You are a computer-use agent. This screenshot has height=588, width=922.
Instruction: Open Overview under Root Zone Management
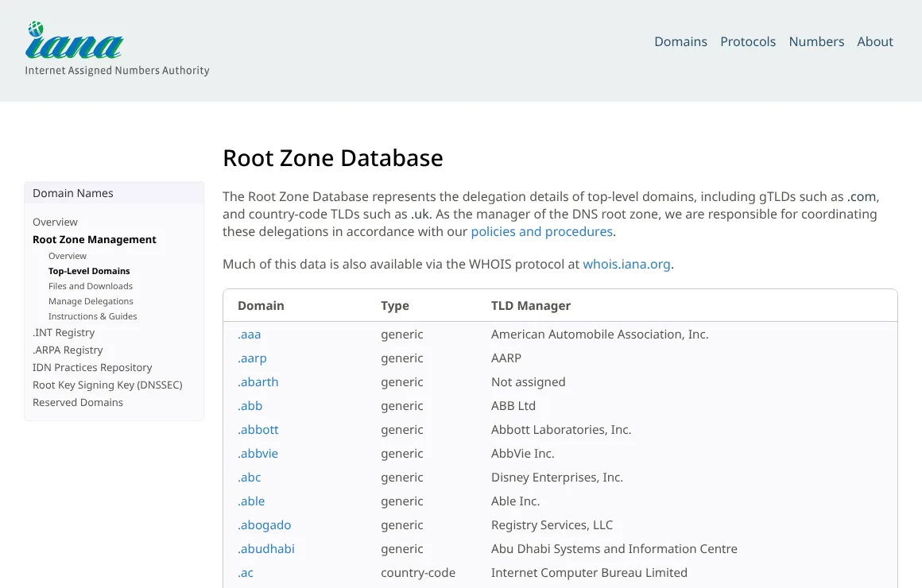[67, 257]
